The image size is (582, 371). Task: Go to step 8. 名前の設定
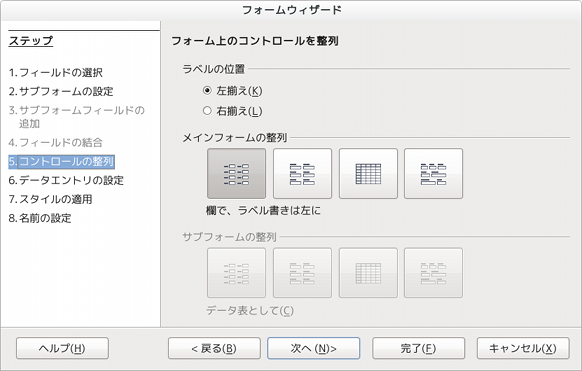pyautogui.click(x=40, y=218)
